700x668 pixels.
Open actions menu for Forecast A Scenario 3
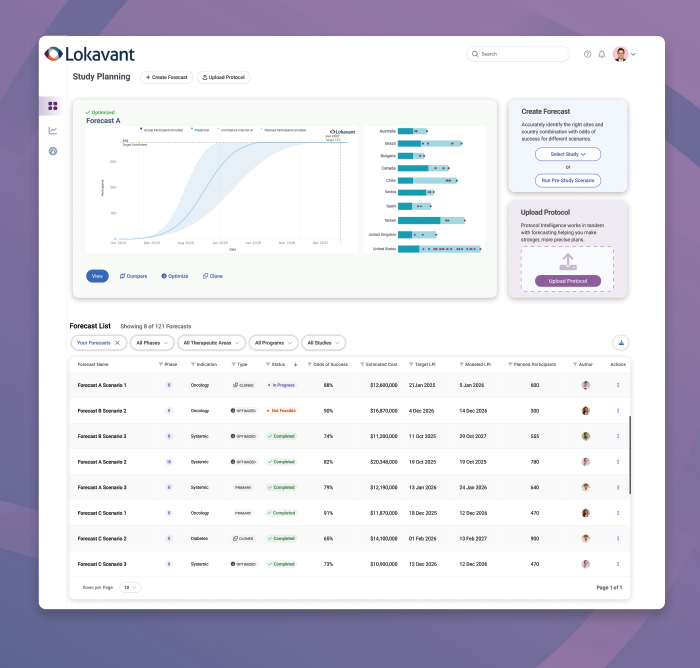pyautogui.click(x=618, y=487)
